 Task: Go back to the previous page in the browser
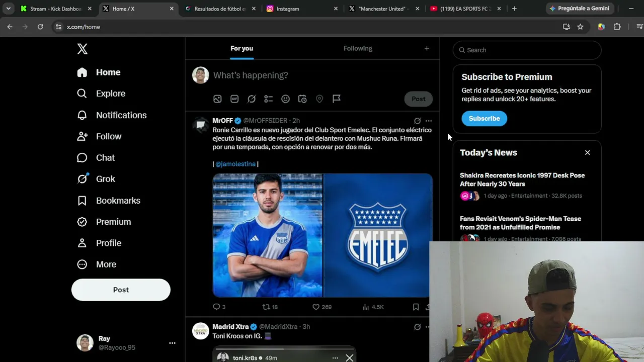(x=10, y=27)
